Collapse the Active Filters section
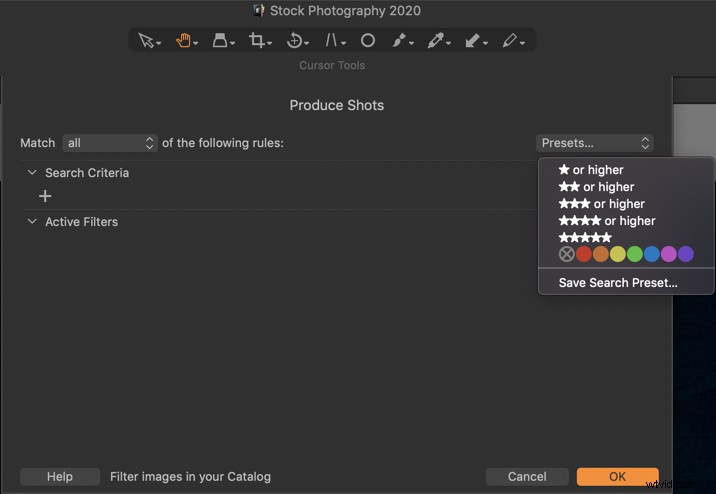The width and height of the screenshot is (716, 494). [x=32, y=221]
